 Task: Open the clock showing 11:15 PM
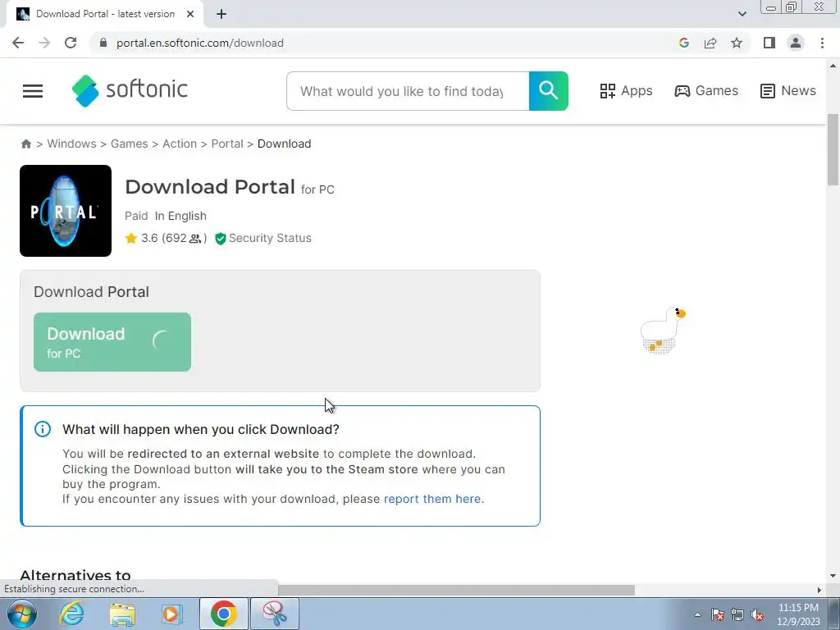tap(798, 614)
